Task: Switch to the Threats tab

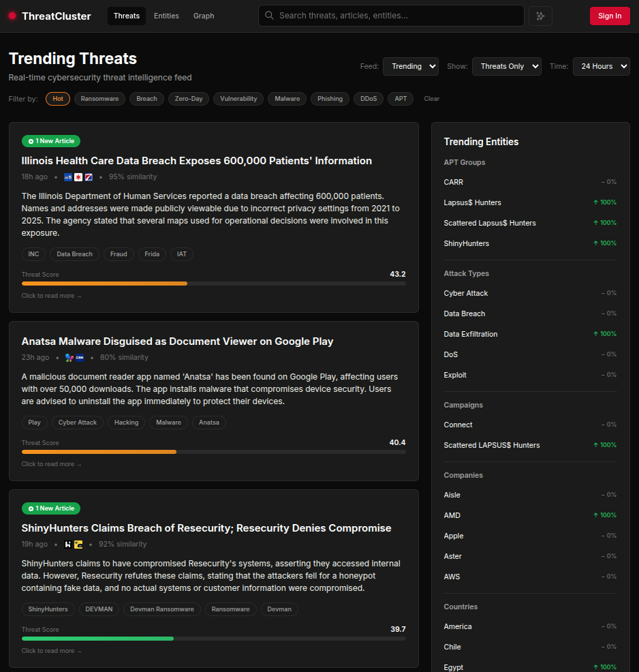Action: click(x=127, y=16)
